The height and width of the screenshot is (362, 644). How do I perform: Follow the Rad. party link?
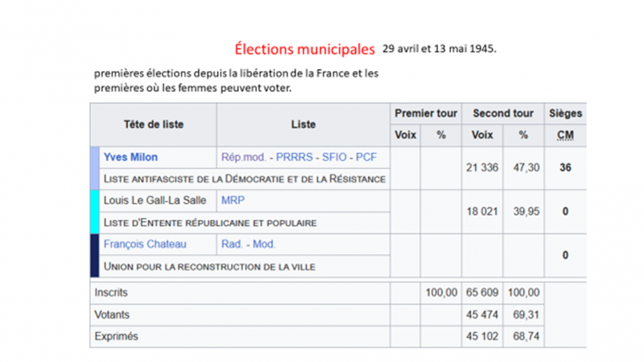pyautogui.click(x=232, y=244)
